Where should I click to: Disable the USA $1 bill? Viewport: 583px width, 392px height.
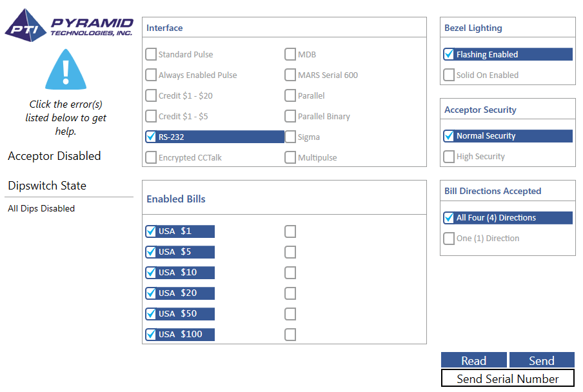tap(151, 231)
